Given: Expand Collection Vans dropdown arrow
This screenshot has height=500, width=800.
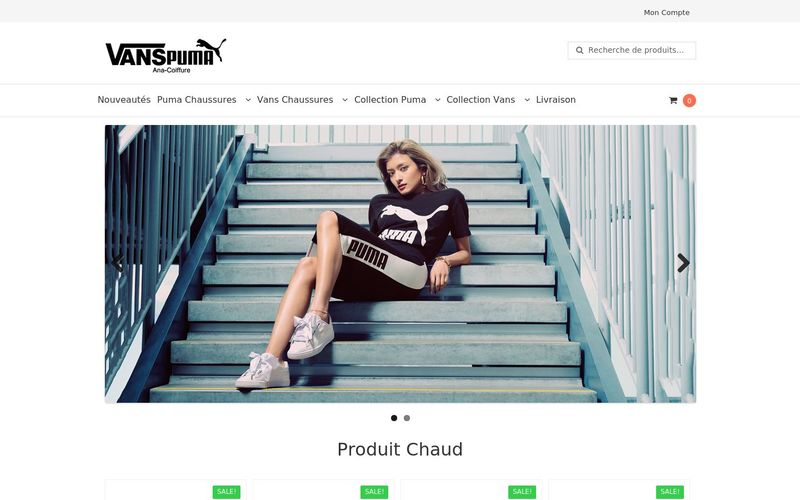Looking at the screenshot, I should [527, 100].
